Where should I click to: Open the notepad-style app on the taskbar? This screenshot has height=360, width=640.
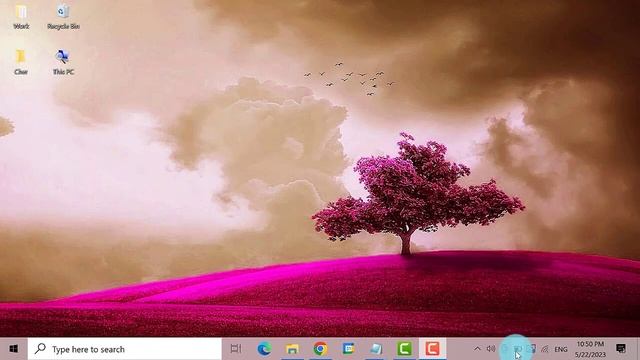coord(376,349)
